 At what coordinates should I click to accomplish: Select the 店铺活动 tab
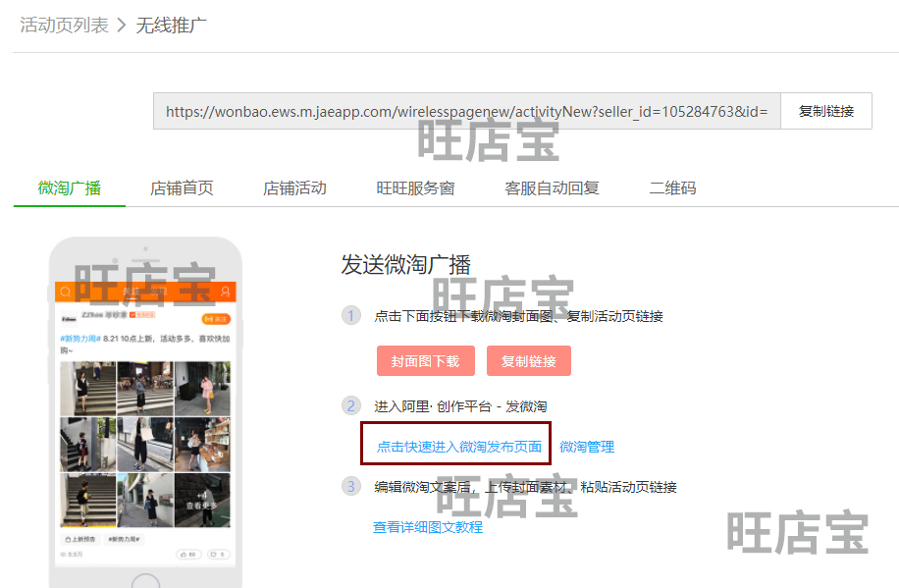click(x=294, y=187)
